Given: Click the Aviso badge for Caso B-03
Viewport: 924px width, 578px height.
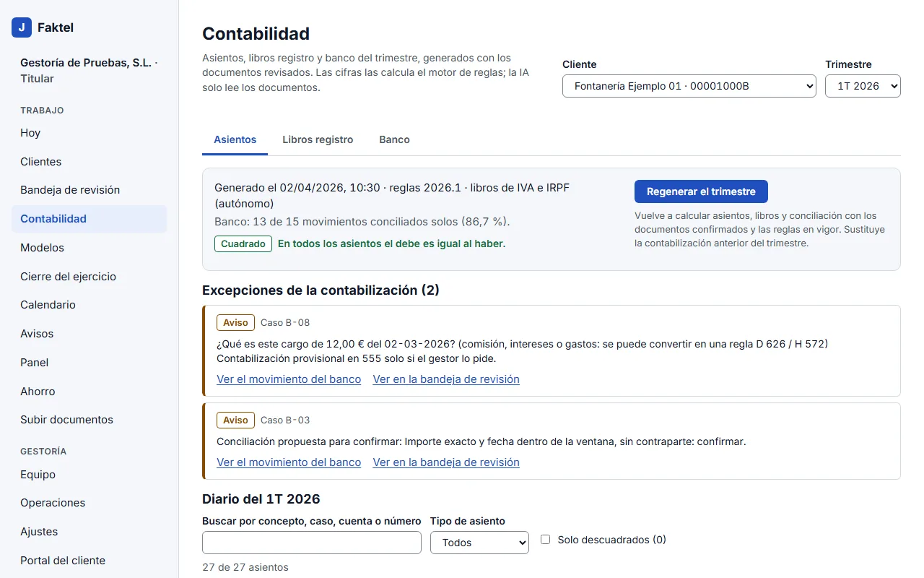Looking at the screenshot, I should point(235,420).
